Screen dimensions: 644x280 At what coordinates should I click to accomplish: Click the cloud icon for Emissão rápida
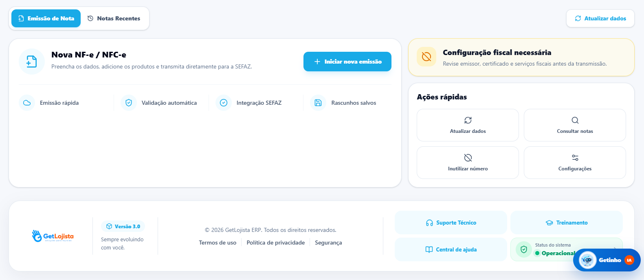(x=27, y=103)
